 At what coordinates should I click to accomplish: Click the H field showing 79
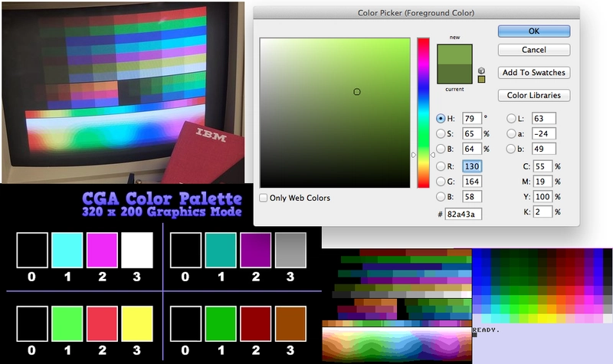click(x=472, y=119)
